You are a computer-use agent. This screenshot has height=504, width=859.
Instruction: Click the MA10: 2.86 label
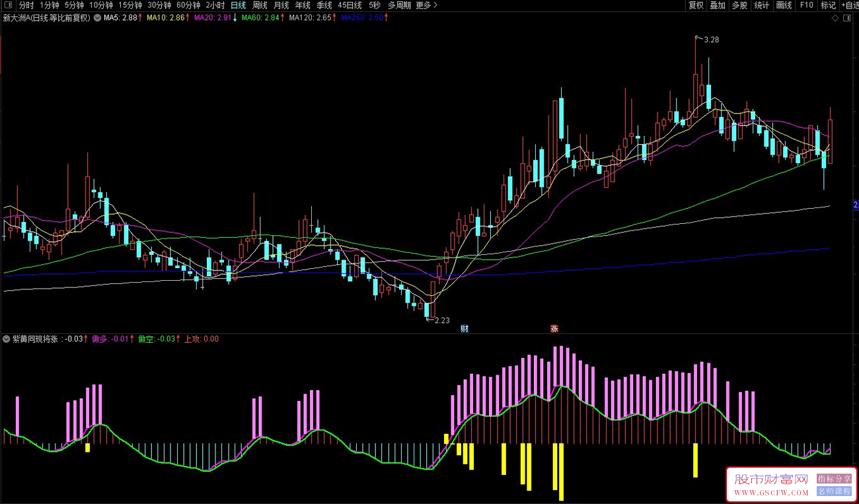(x=165, y=18)
